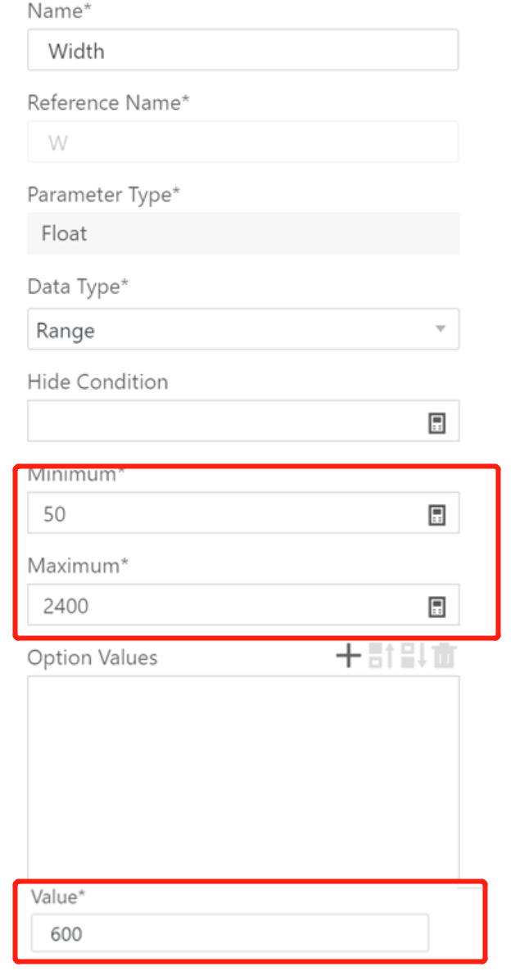Click the Data Type label text
Screen dimensions: 515x980
tap(77, 287)
